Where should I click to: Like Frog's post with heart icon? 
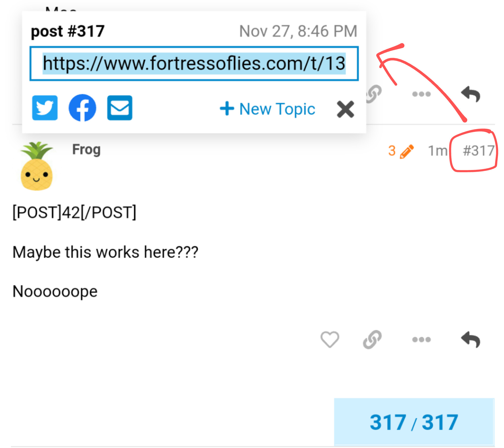pos(330,340)
